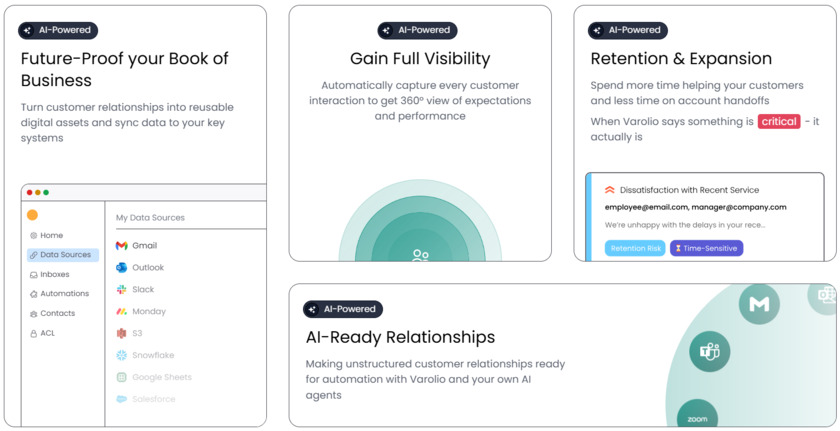
Task: Click the AI-Powered badge above Gain Full Visibility
Action: (417, 31)
